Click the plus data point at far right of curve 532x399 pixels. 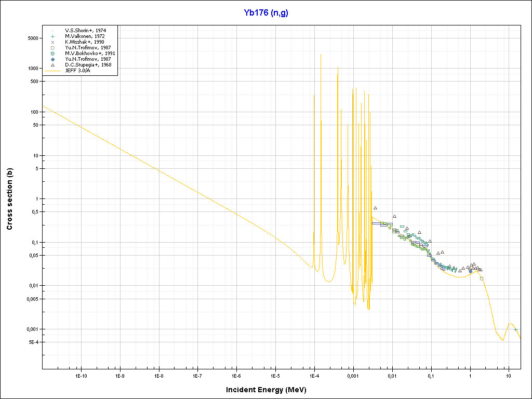click(515, 329)
